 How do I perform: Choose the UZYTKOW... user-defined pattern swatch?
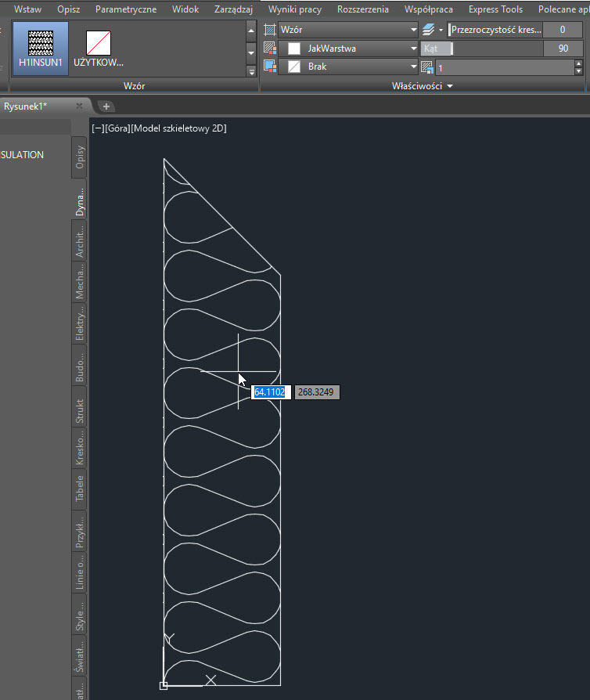pyautogui.click(x=98, y=48)
